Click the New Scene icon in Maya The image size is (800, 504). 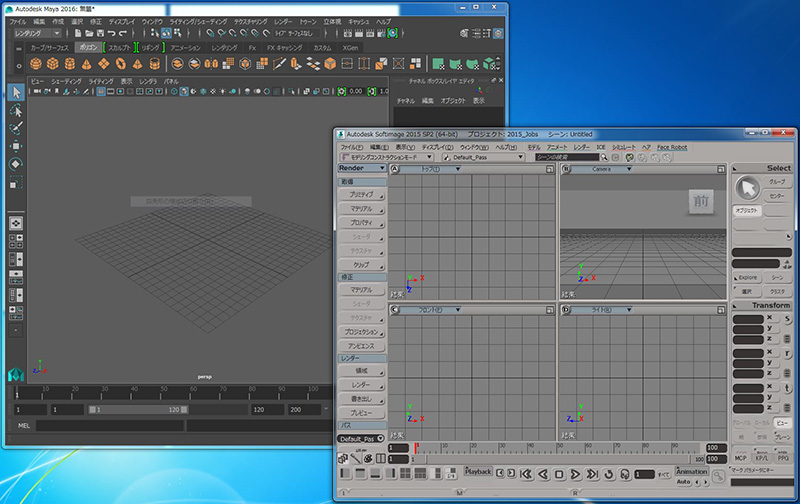[78, 33]
